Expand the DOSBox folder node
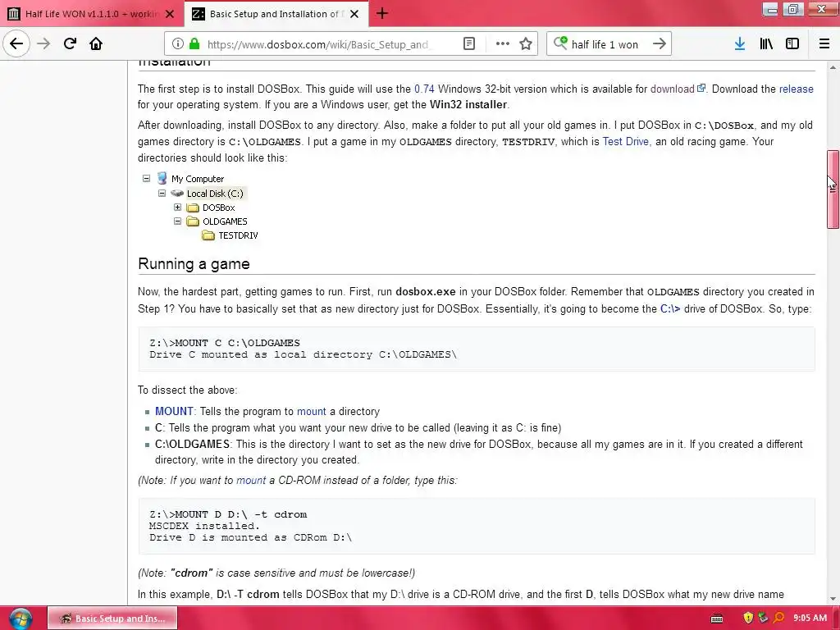Viewport: 840px width, 630px height. [177, 207]
